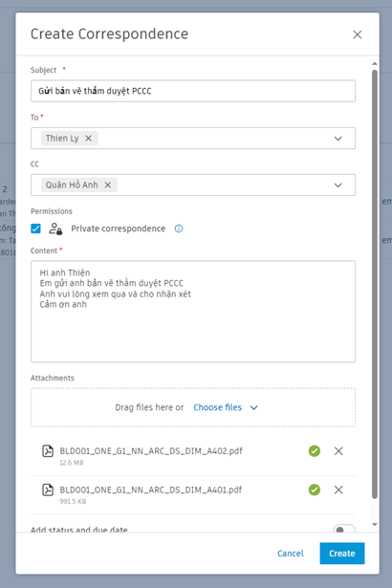Click PDF icon for A402 attachment
This screenshot has width=392, height=588.
[x=48, y=451]
